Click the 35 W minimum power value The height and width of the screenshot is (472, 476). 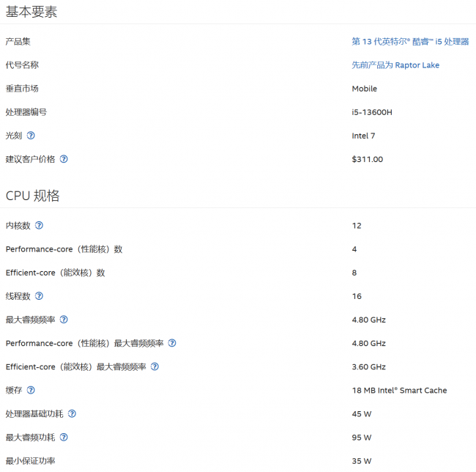click(362, 461)
